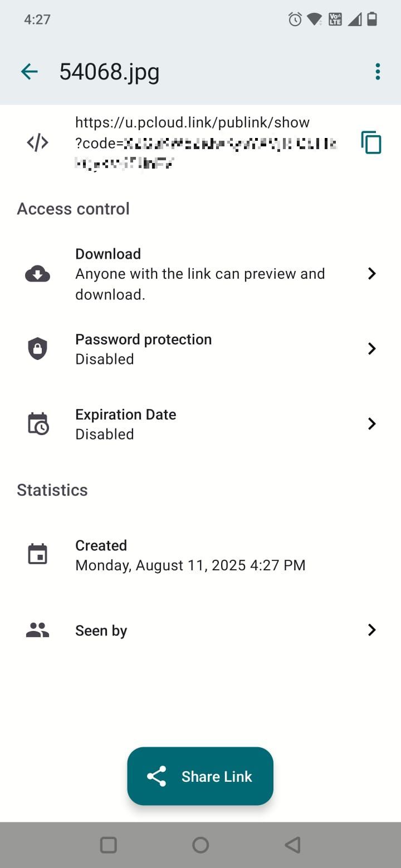Tap the 54068.jpg file title
Image resolution: width=401 pixels, height=868 pixels.
[x=110, y=72]
